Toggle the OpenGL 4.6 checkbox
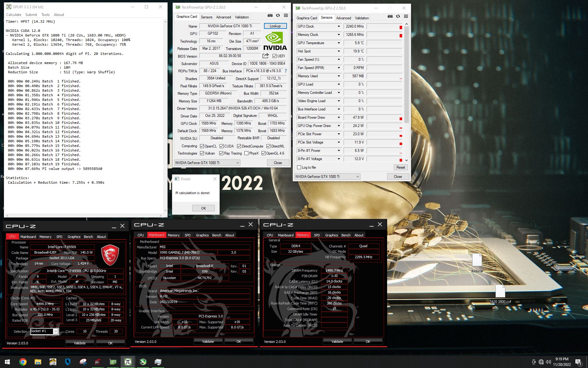Screen dimensions: 588x368 (x=263, y=153)
